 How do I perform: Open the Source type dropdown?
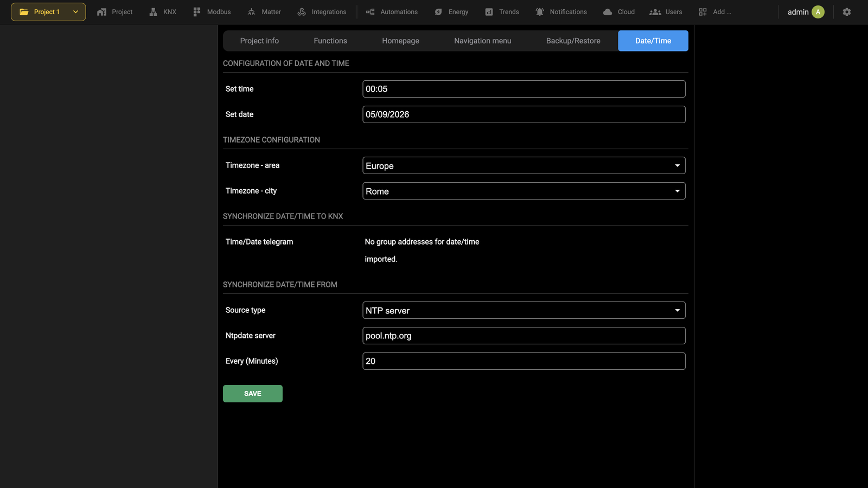click(524, 310)
